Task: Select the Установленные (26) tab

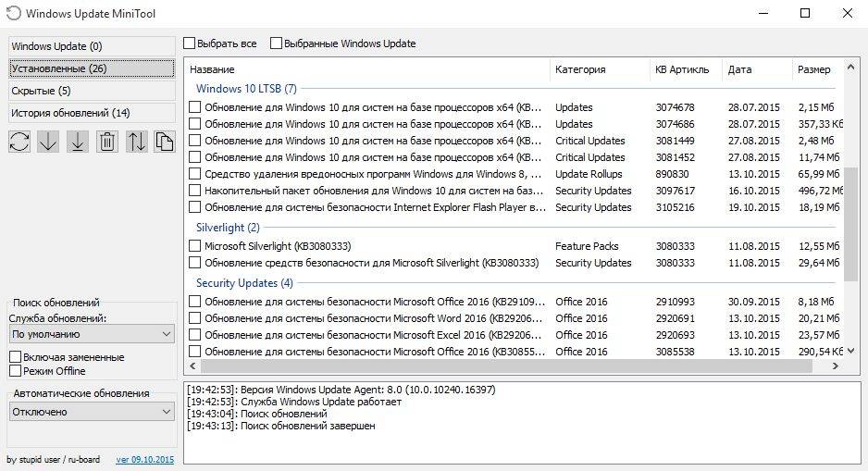Action: (x=92, y=68)
